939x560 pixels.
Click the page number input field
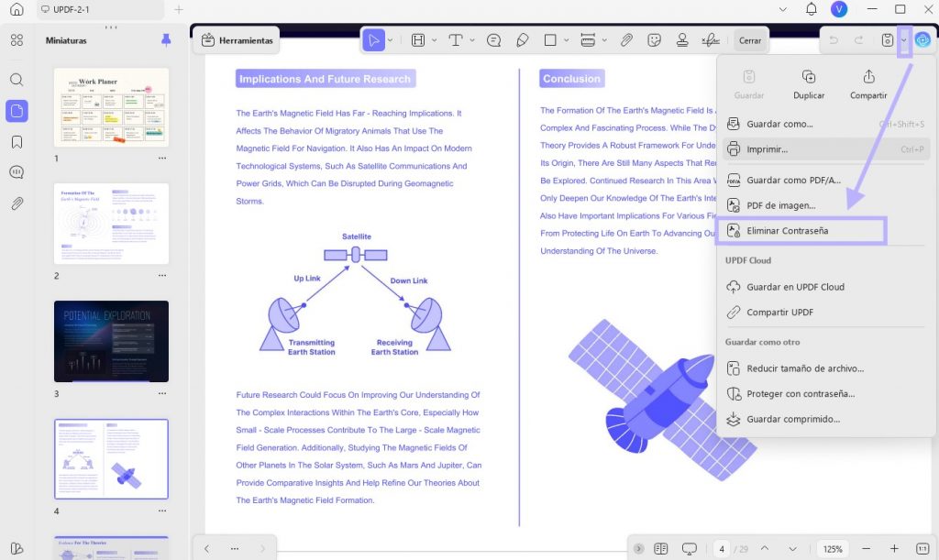[722, 549]
